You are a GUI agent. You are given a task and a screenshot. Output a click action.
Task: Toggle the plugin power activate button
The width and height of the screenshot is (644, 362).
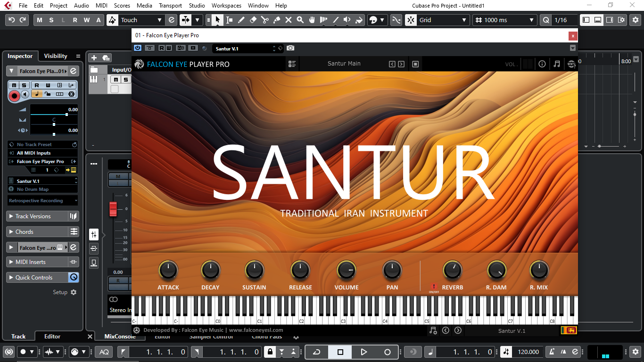(x=138, y=48)
